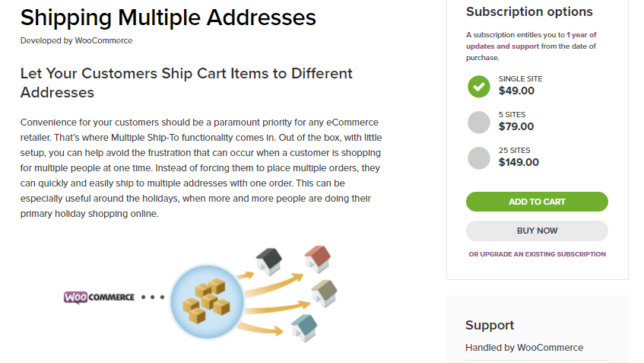This screenshot has width=644, height=363.
Task: Click the WooCommerce logo in the illustration
Action: coord(99,297)
